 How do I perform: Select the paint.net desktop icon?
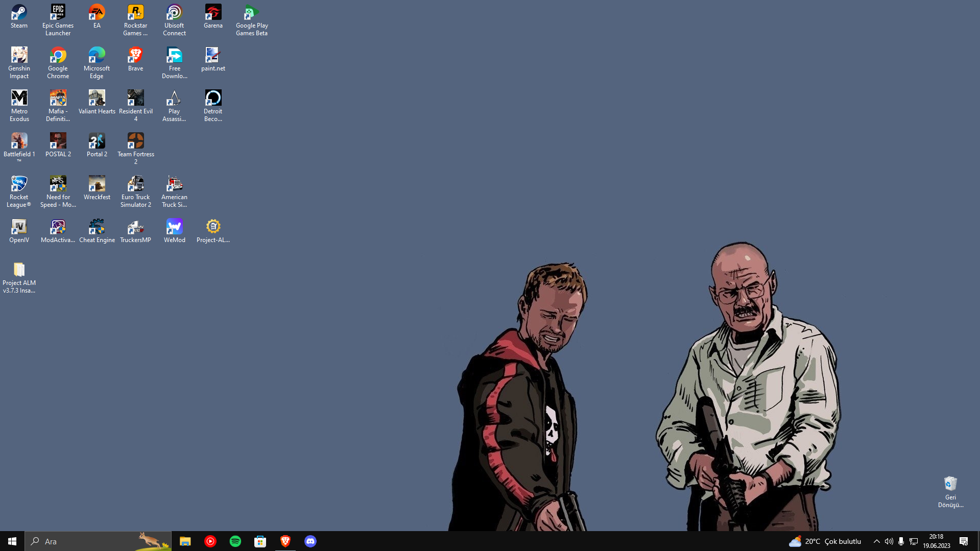pyautogui.click(x=213, y=59)
